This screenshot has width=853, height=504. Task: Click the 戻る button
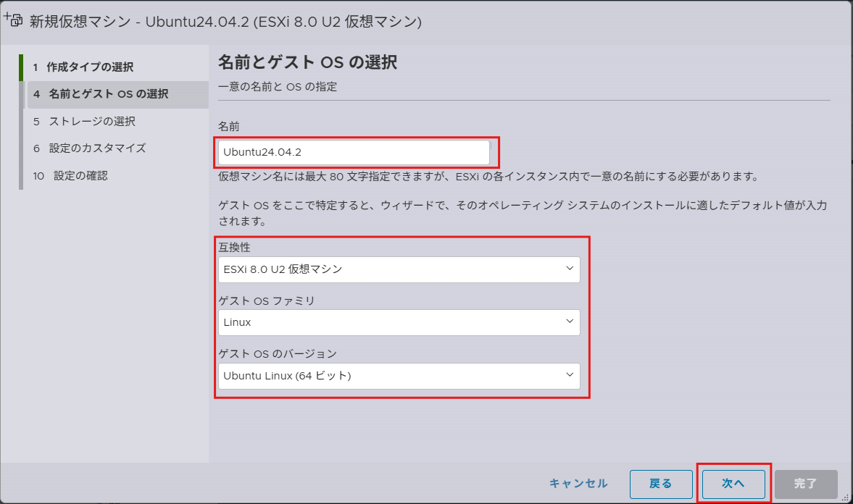click(661, 484)
